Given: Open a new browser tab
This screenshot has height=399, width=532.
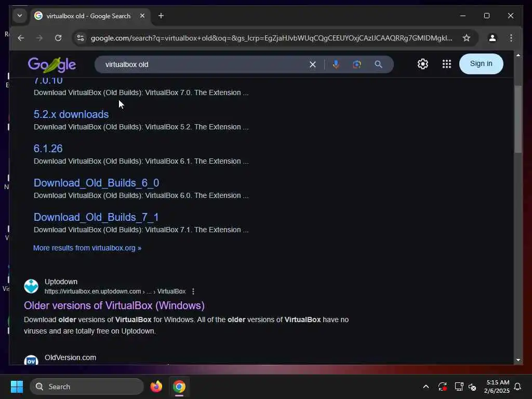Looking at the screenshot, I should pyautogui.click(x=161, y=16).
